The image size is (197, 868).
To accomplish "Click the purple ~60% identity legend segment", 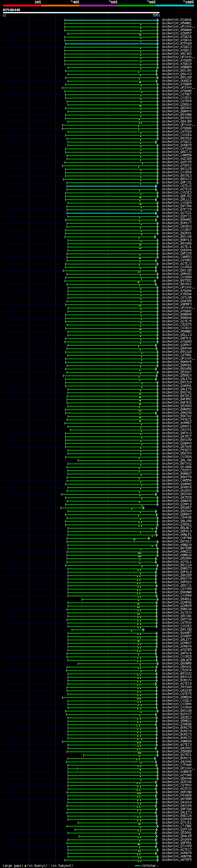I will pos(98,6).
